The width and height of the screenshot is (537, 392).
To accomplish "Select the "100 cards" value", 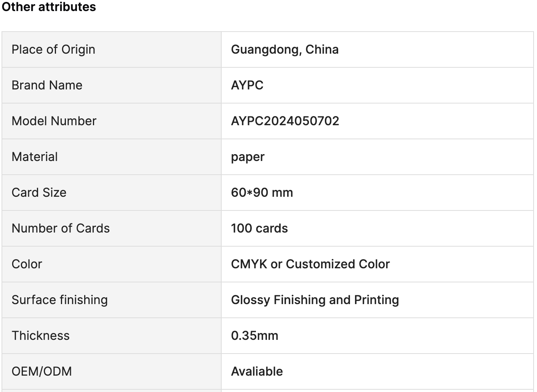I will click(x=259, y=228).
